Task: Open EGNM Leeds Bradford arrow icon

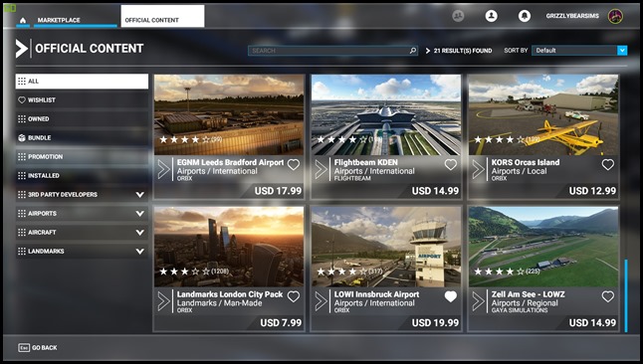Action: coord(163,169)
